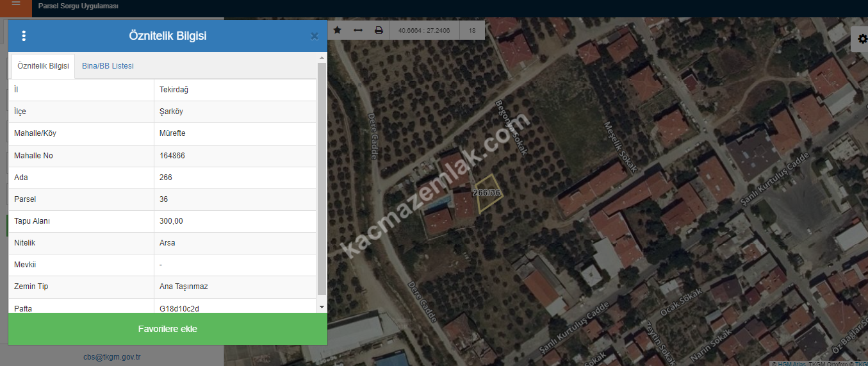Click the Tapu Alanı value 300,00
This screenshot has height=366, width=868.
tap(171, 221)
